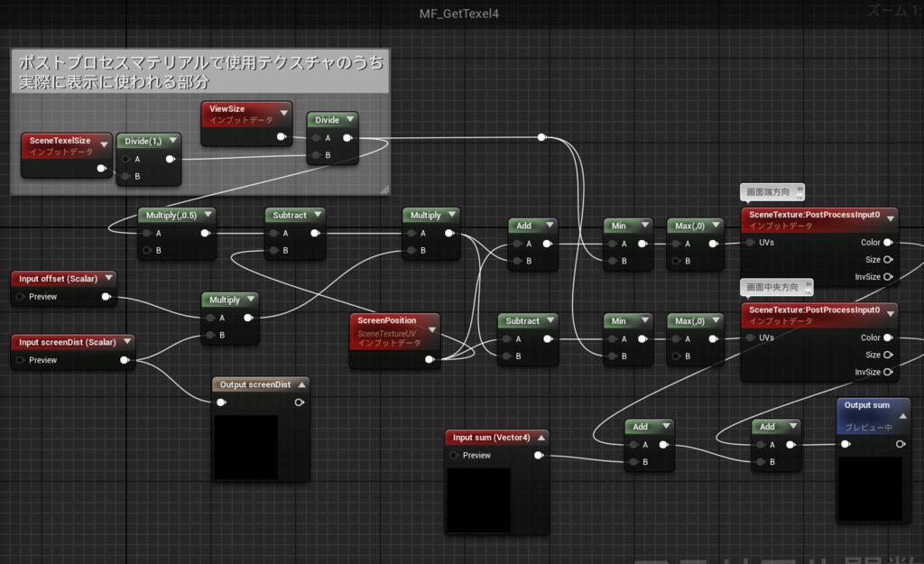Toggle Preview on Input sum (Vector4) node
The image size is (924, 564).
(455, 455)
